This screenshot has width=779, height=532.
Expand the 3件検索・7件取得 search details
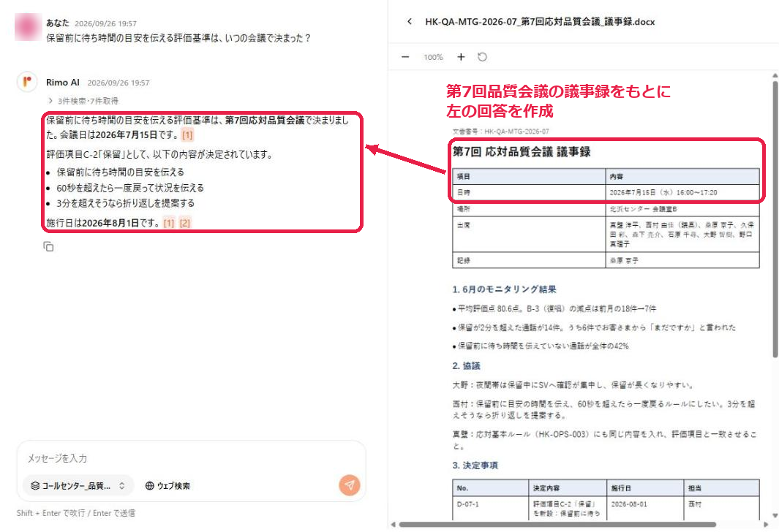pos(83,101)
